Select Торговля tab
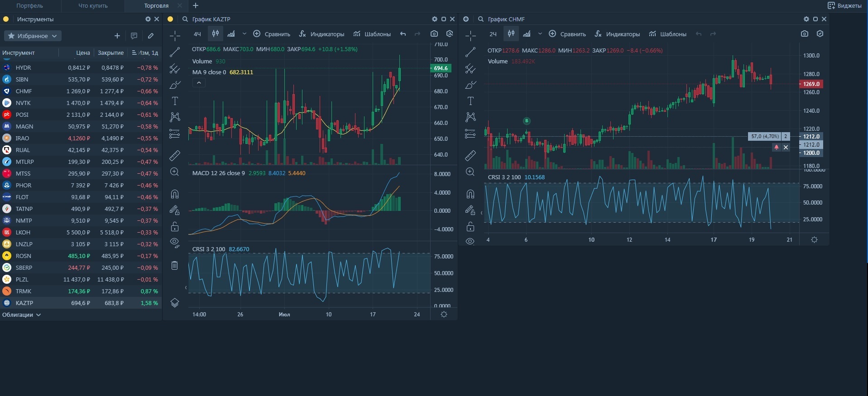The height and width of the screenshot is (396, 868). (x=156, y=5)
